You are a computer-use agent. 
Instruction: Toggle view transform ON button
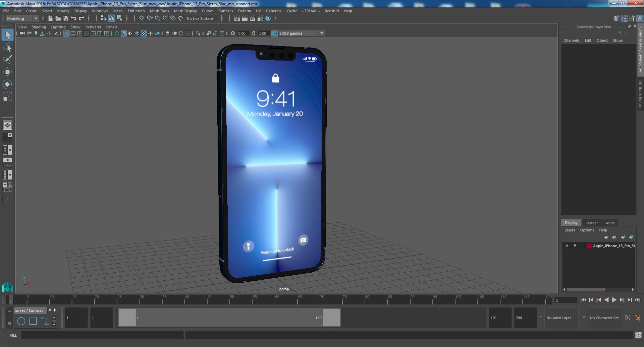pos(274,33)
